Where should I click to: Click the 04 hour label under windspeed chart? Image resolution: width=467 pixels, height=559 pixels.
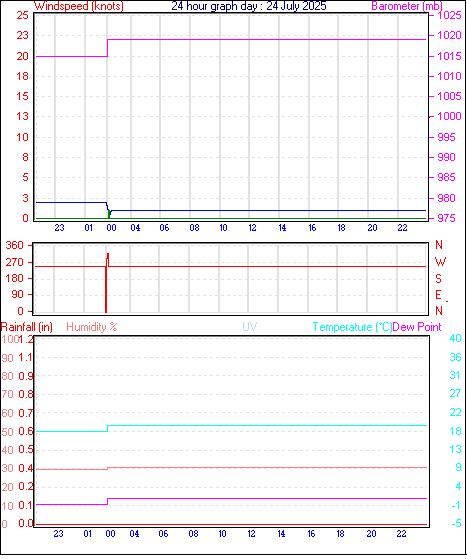click(135, 227)
